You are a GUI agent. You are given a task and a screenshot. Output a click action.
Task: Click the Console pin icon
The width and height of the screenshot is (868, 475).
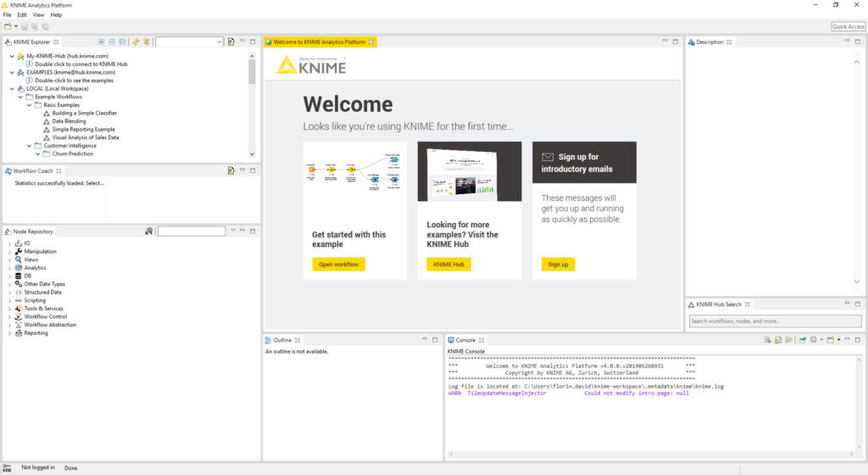803,340
